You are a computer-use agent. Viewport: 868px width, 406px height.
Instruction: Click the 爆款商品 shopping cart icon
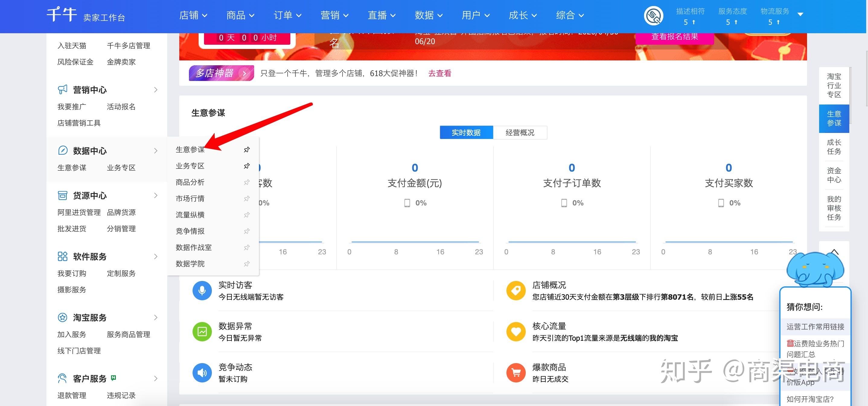click(516, 372)
